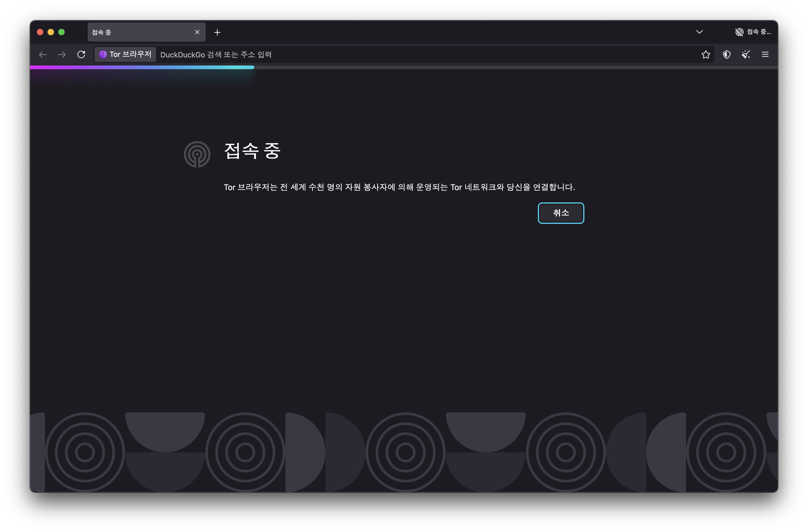Click the forward navigation arrow
808x532 pixels.
tap(62, 55)
